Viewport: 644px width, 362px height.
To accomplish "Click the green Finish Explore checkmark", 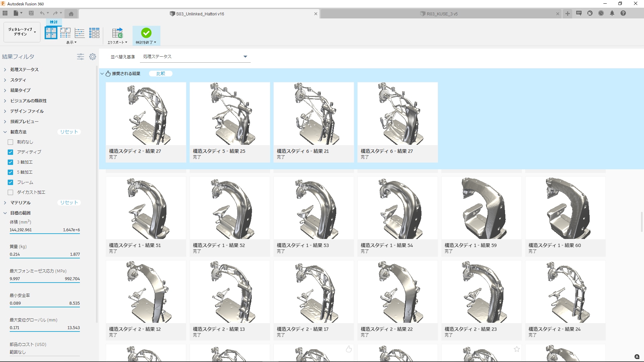I will pos(146,33).
